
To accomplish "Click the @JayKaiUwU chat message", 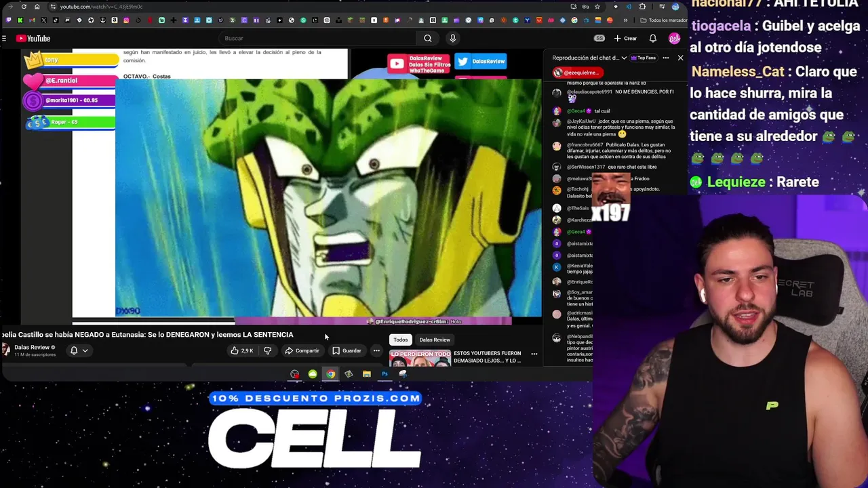I will [614, 127].
